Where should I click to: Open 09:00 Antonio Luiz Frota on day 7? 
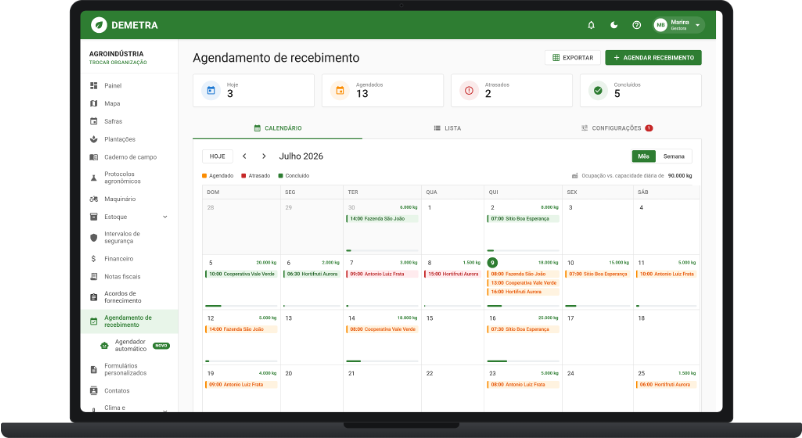pos(382,274)
